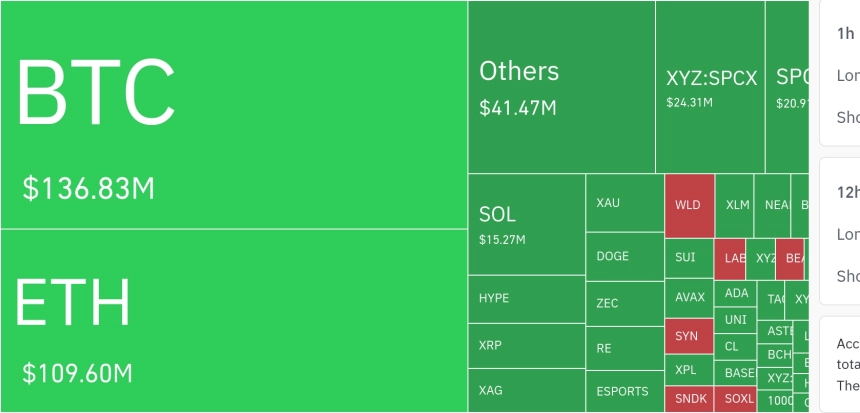This screenshot has height=413, width=860.
Task: Select the red SOXL tile
Action: point(735,399)
